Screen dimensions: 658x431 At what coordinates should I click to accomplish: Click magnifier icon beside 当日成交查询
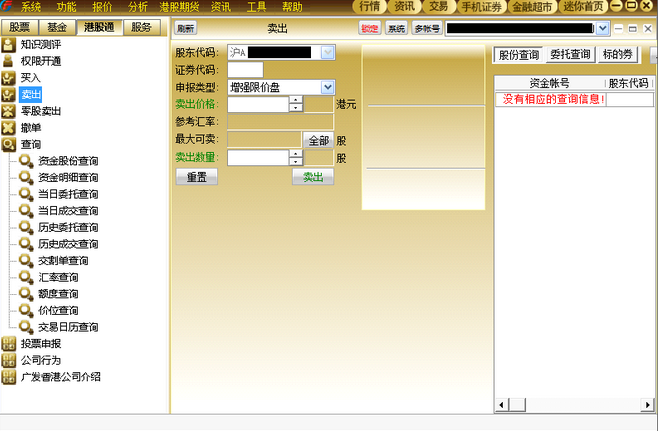coord(26,211)
